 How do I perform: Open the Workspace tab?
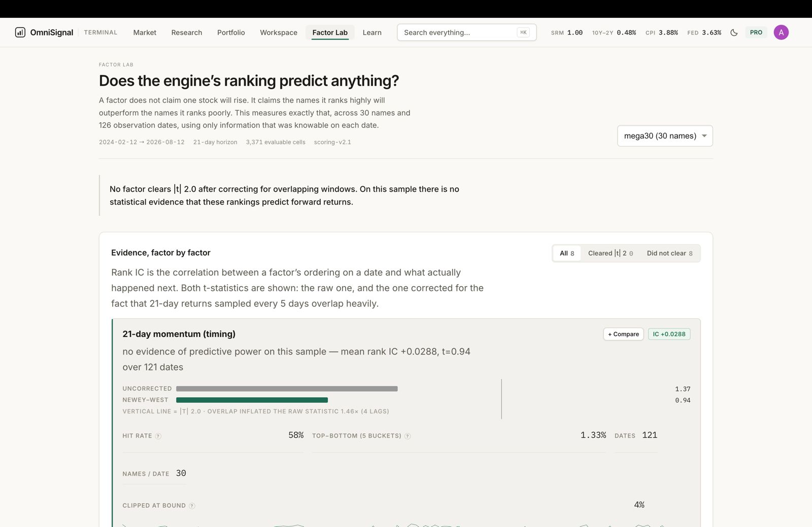[x=279, y=32]
